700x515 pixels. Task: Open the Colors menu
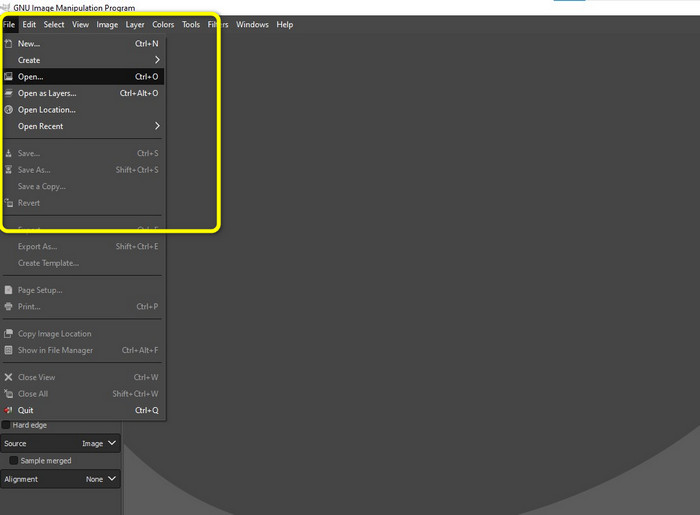163,25
